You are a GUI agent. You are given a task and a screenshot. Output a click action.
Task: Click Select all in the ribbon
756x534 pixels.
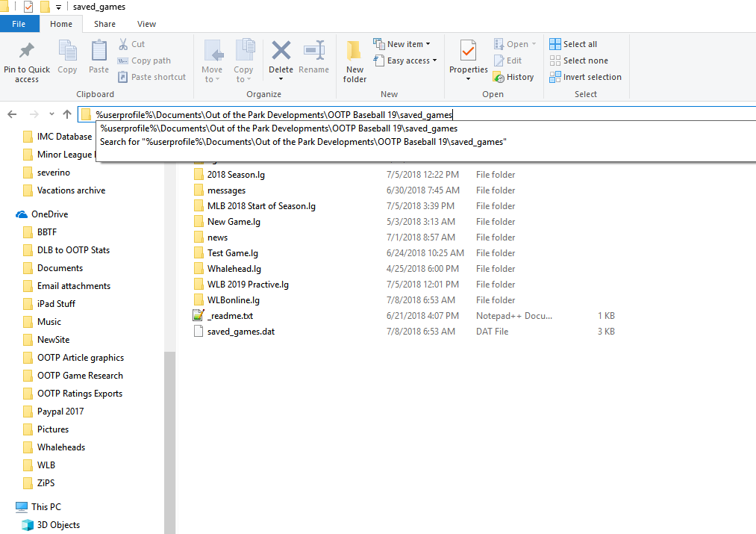coord(573,44)
